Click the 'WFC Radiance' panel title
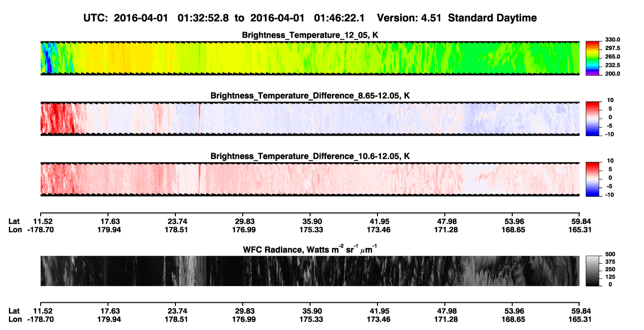Image resolution: width=644 pixels, height=330 pixels. click(x=310, y=250)
